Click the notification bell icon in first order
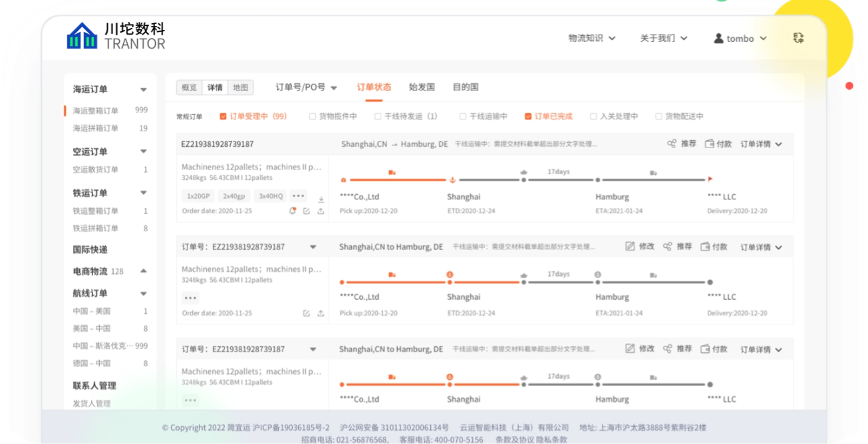This screenshot has width=868, height=444. pos(292,211)
